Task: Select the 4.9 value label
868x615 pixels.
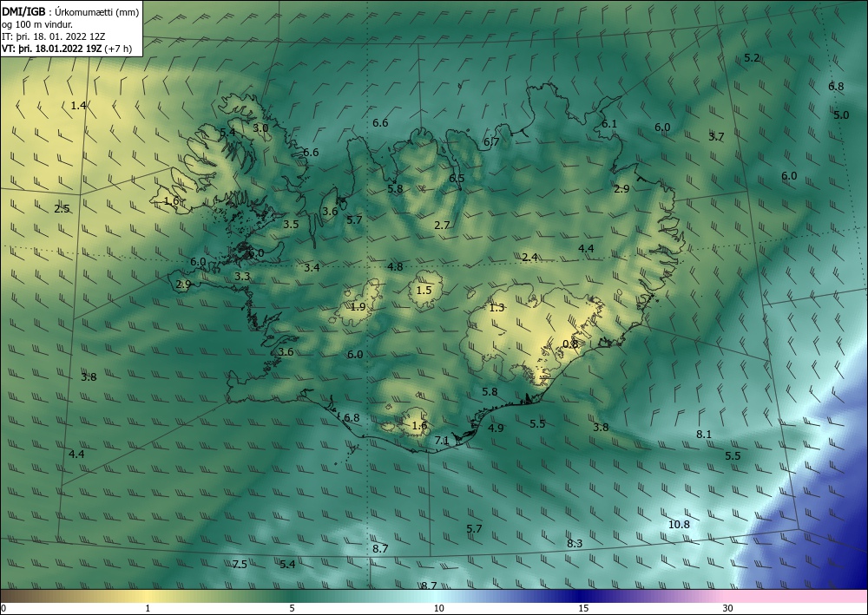Action: [496, 428]
